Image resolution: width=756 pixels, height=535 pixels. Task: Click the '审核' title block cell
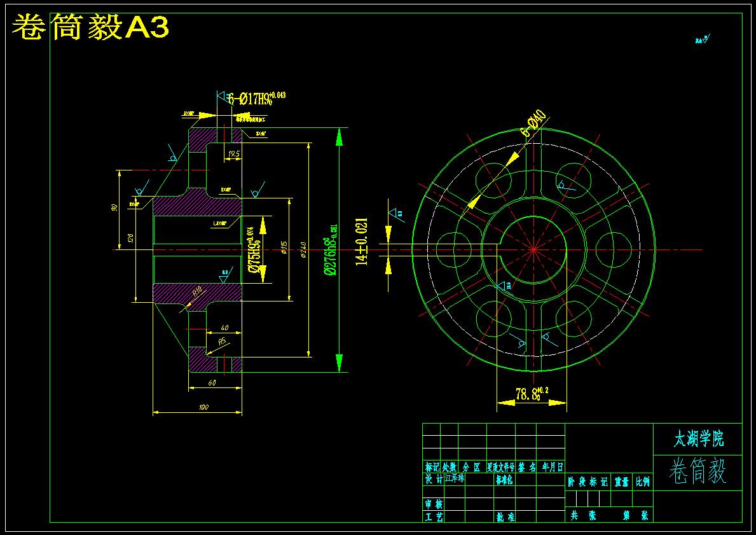point(434,504)
